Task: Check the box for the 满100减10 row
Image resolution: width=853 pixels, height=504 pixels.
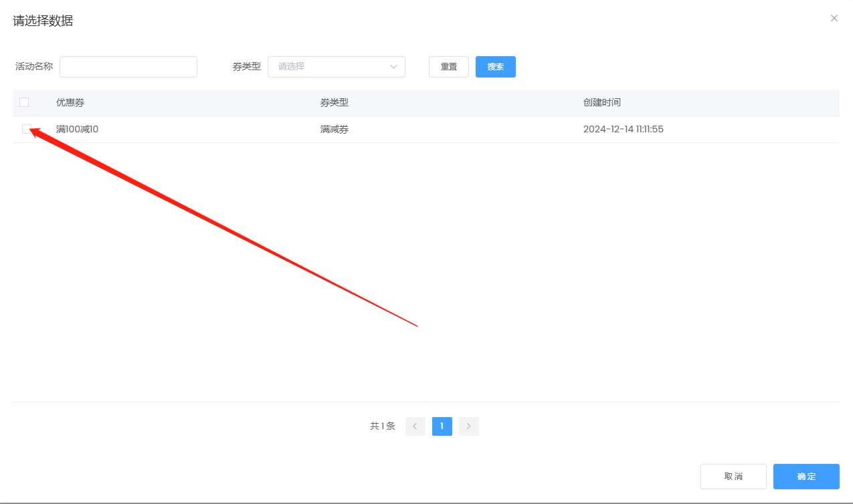Action: tap(26, 129)
